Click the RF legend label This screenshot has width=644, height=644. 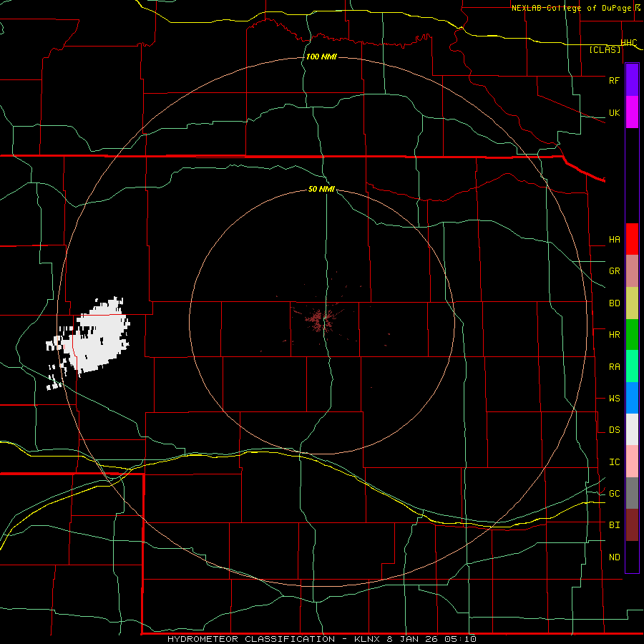coord(614,80)
